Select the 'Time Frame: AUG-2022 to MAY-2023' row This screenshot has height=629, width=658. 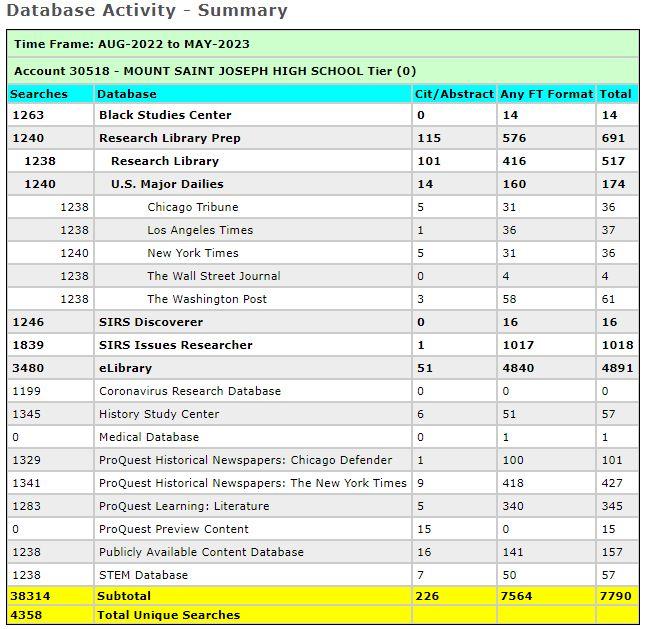[323, 44]
